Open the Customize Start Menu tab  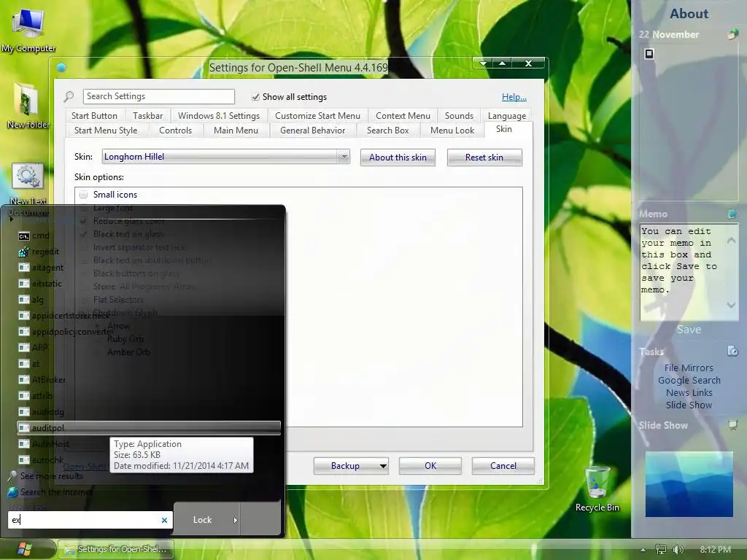tap(318, 116)
